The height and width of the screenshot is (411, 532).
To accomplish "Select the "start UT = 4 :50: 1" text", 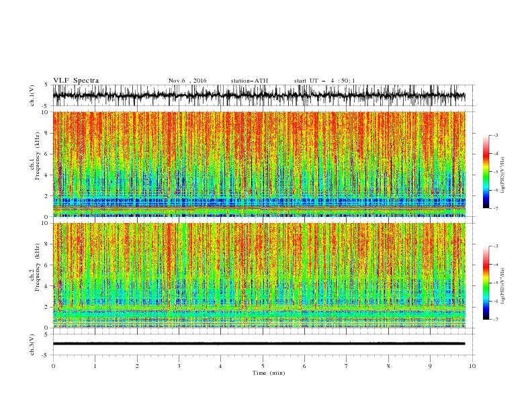I will [x=324, y=81].
